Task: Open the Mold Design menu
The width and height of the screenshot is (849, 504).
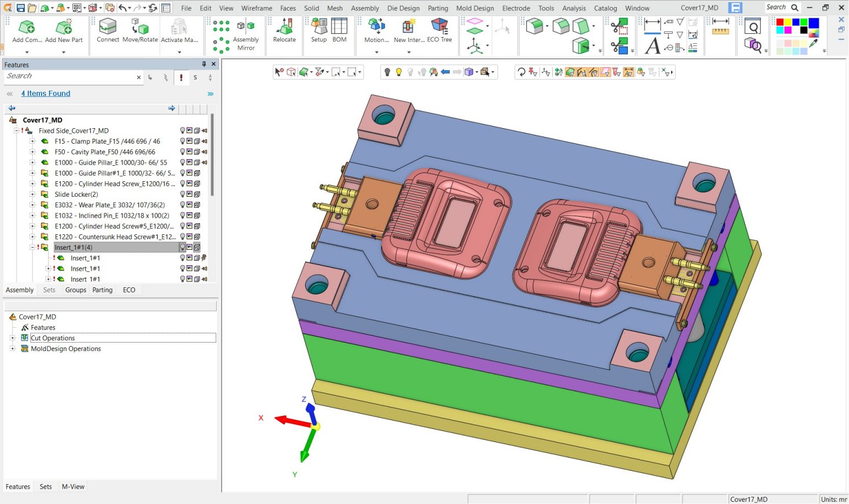Action: (475, 8)
